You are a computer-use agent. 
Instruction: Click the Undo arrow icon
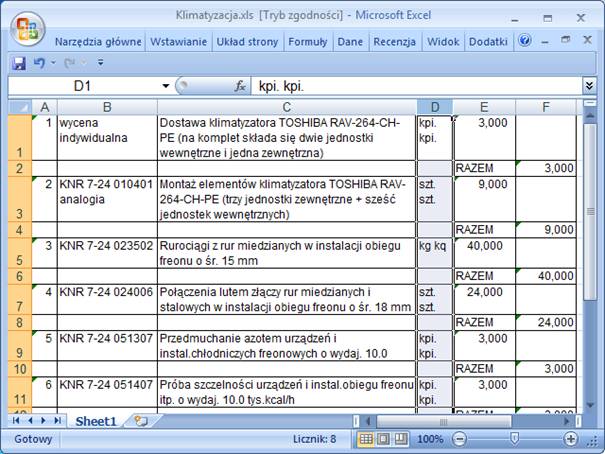[x=38, y=62]
